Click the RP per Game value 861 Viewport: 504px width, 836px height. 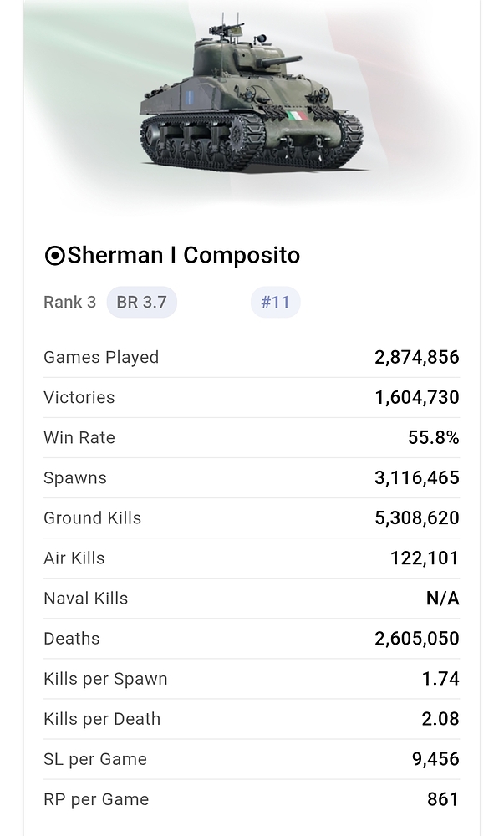pos(443,799)
